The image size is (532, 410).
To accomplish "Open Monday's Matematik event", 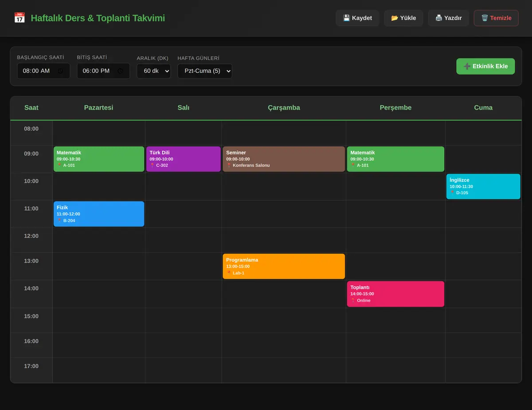I will pyautogui.click(x=99, y=159).
